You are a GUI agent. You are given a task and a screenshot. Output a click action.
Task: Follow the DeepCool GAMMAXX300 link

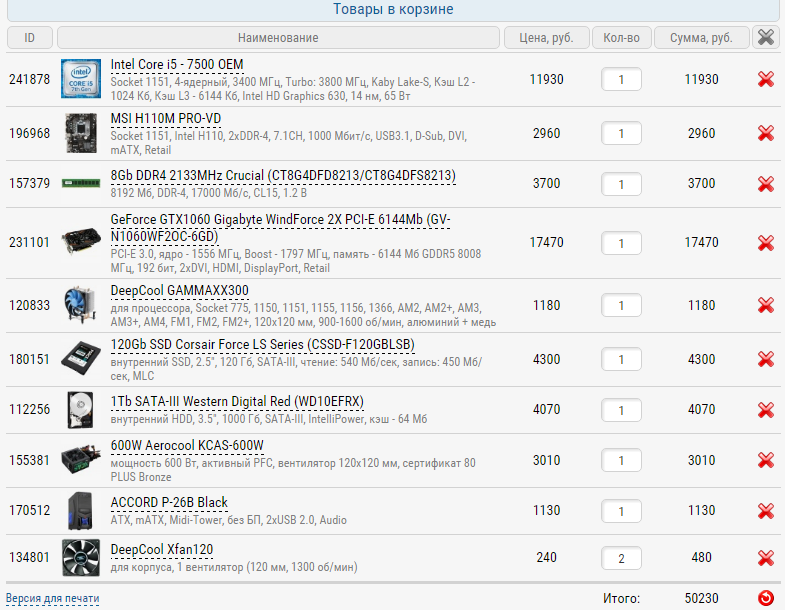179,291
